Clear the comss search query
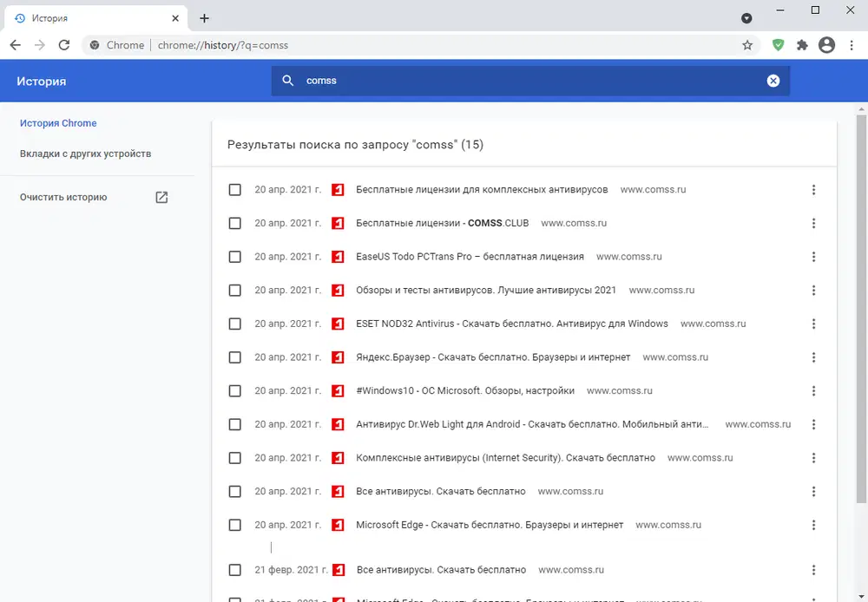 [x=773, y=81]
